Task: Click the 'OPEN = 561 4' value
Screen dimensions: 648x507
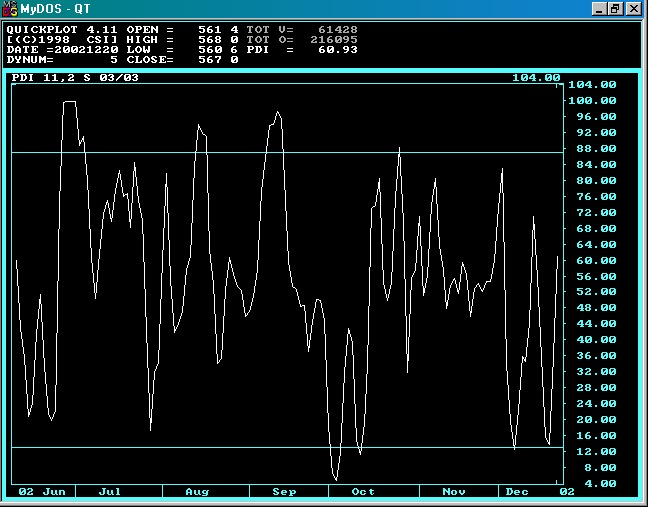Action: tap(182, 30)
